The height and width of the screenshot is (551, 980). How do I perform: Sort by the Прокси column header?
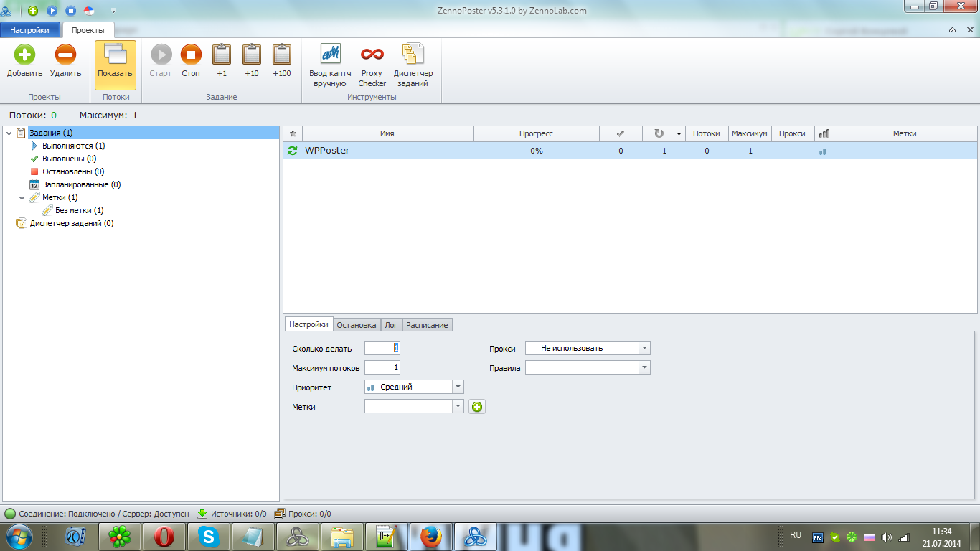pyautogui.click(x=793, y=133)
